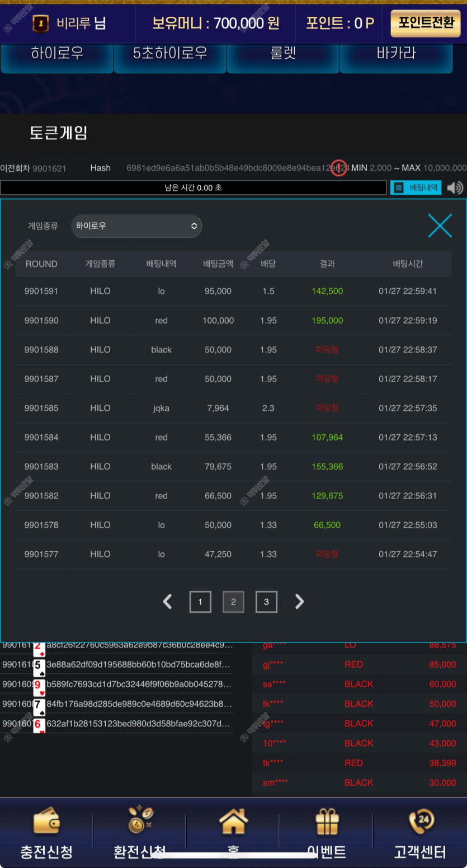
Task: Click the next page chevron arrow
Action: click(299, 602)
